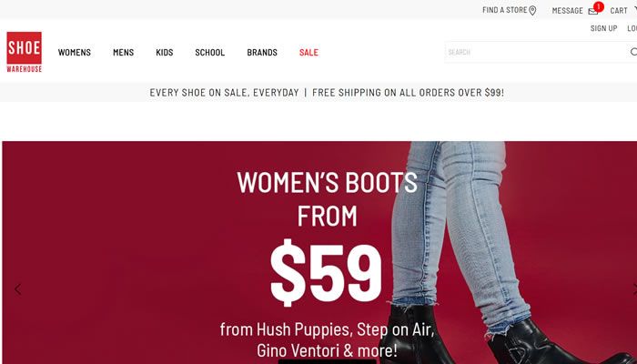637x364 pixels.
Task: Advance to next banner slide arrow
Action: pyautogui.click(x=634, y=289)
